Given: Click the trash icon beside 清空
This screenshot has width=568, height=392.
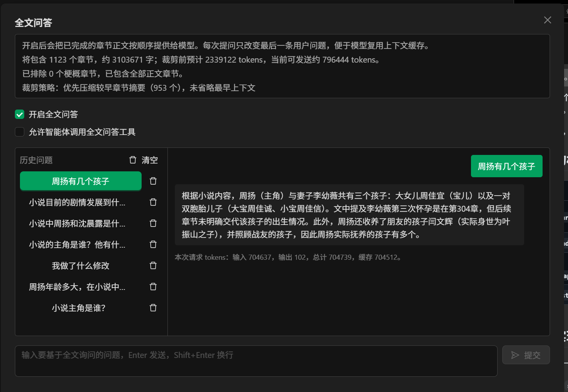Looking at the screenshot, I should tap(133, 160).
